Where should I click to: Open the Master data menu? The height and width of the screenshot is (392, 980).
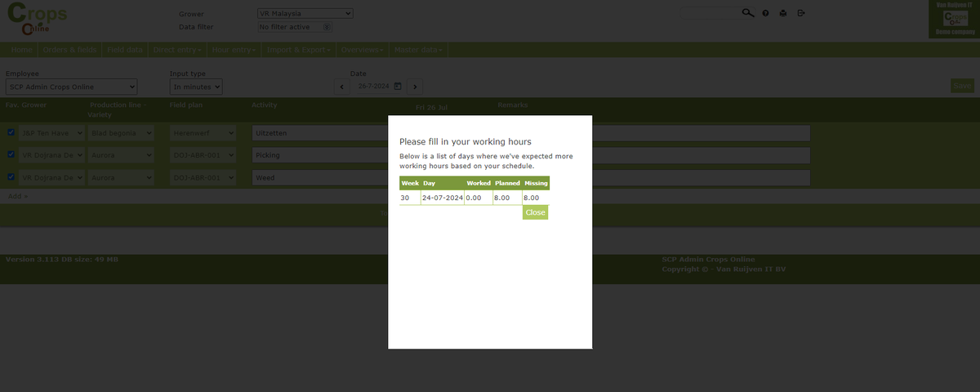(x=419, y=50)
